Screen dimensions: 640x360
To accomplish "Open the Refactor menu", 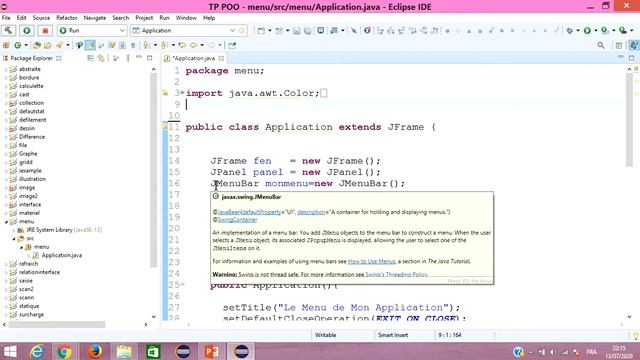I will coord(67,18).
